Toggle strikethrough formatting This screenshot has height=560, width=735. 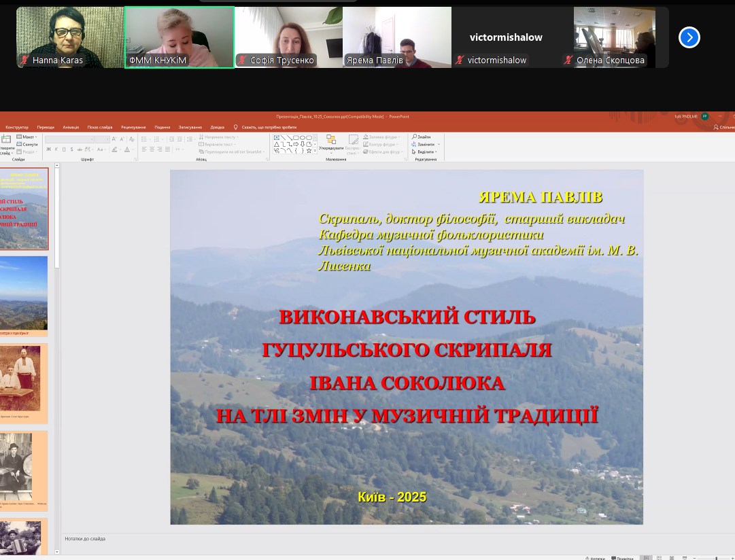[80, 150]
